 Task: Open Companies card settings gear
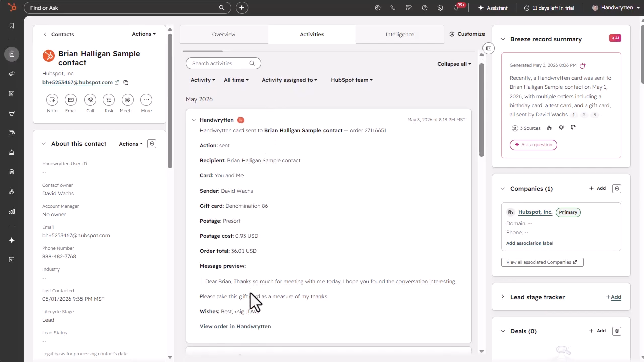coord(617,189)
